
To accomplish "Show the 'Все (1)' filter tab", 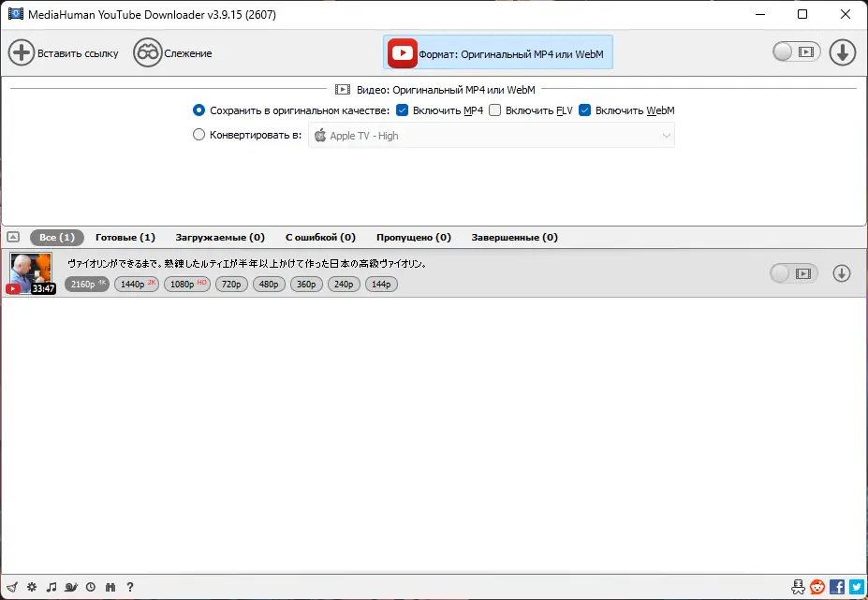I will click(x=57, y=237).
